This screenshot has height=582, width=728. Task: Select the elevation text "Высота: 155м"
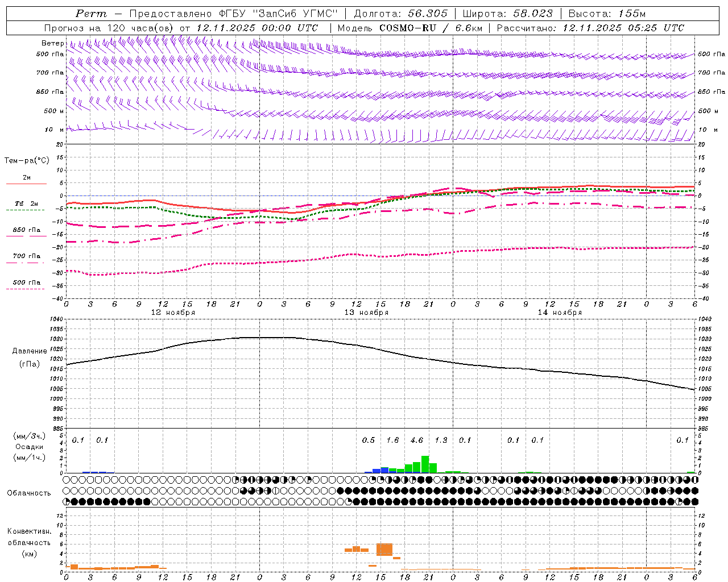(607, 14)
